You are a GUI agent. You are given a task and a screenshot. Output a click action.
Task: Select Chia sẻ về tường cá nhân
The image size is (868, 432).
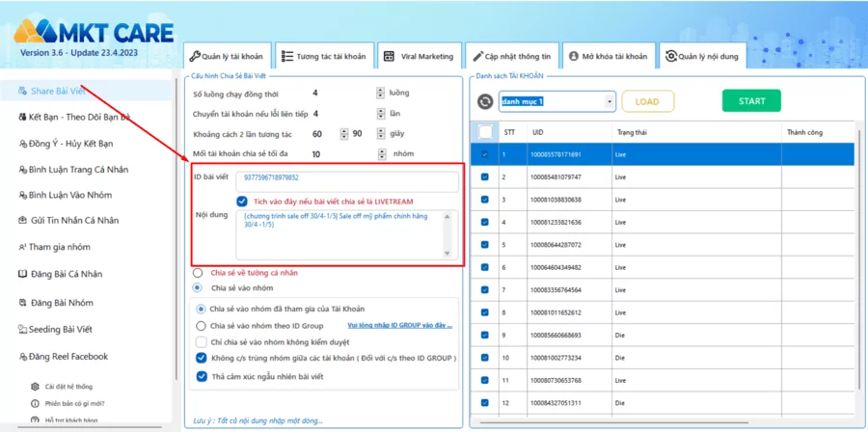coord(198,273)
